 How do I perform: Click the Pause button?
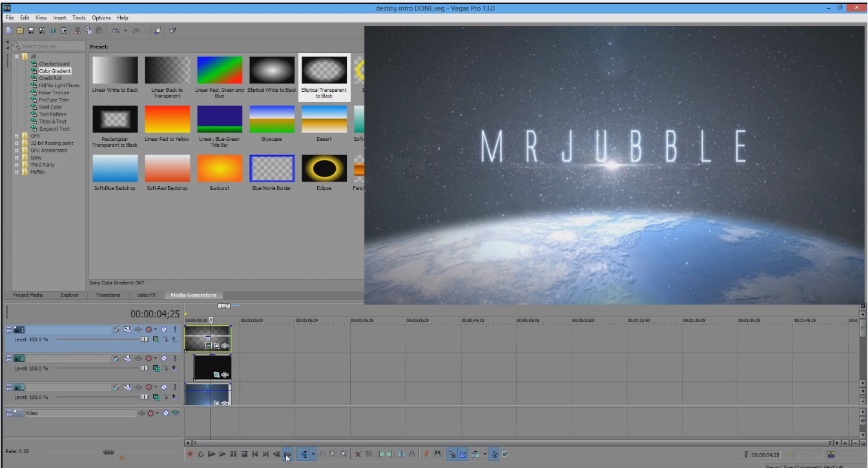pos(233,454)
